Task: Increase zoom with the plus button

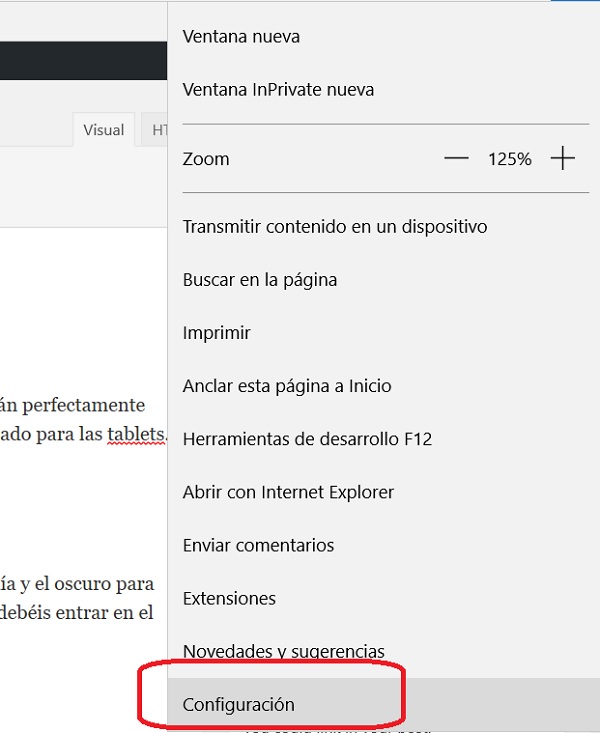Action: pyautogui.click(x=563, y=159)
